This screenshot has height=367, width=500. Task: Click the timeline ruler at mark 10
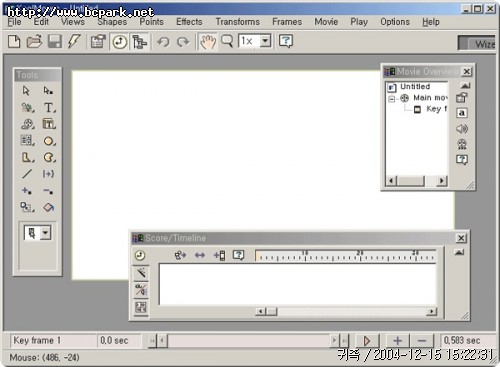pyautogui.click(x=305, y=256)
